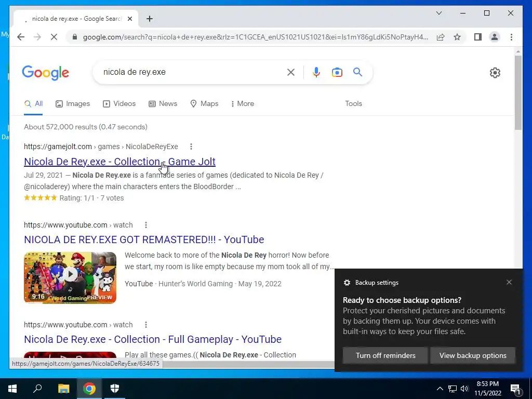Click View backup options button

pos(473,355)
